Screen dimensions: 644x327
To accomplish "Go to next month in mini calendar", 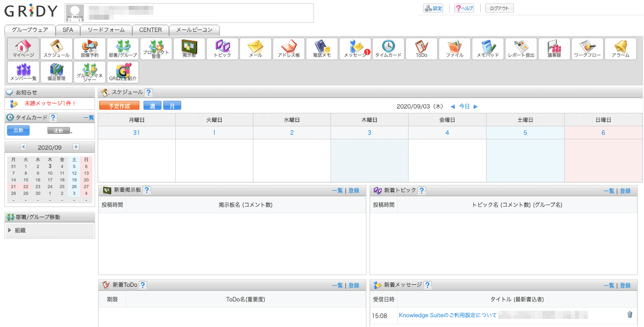I will click(76, 147).
